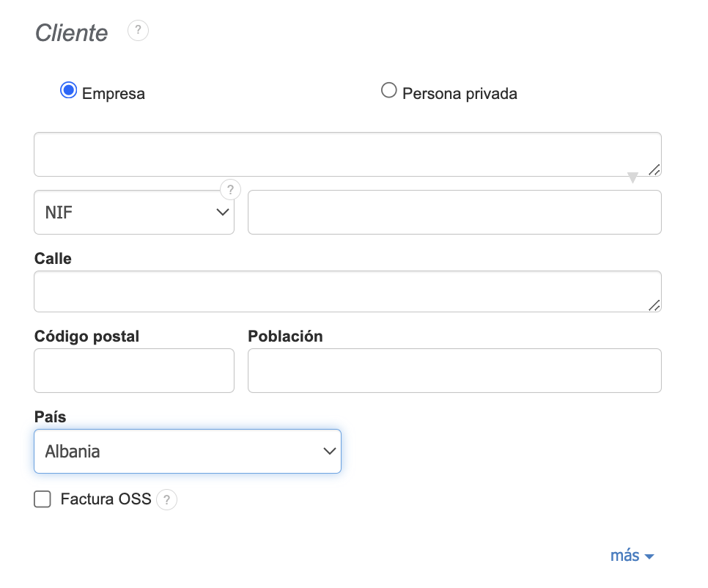The image size is (708, 588).
Task: Click help icon beside Factura OSS
Action: (x=167, y=500)
